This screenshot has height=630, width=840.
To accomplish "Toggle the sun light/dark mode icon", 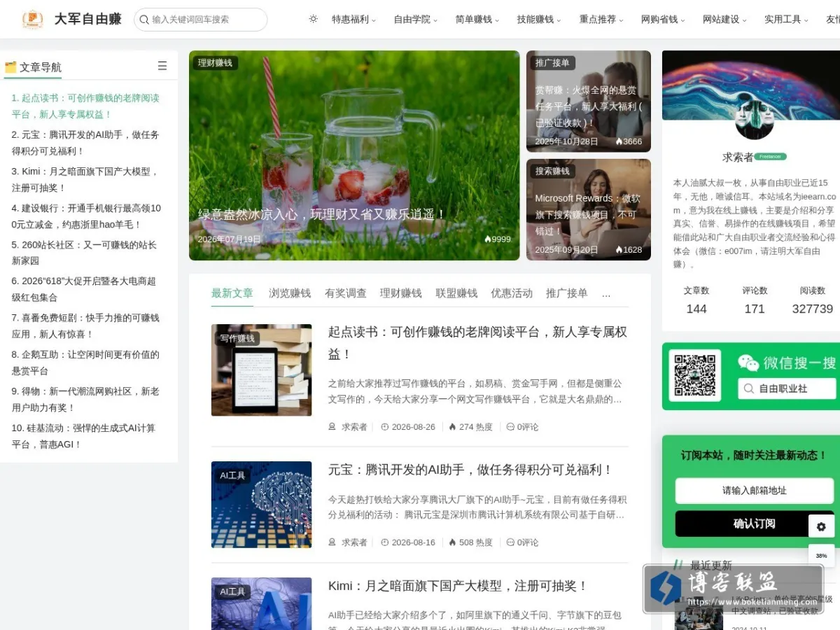I will coord(313,19).
